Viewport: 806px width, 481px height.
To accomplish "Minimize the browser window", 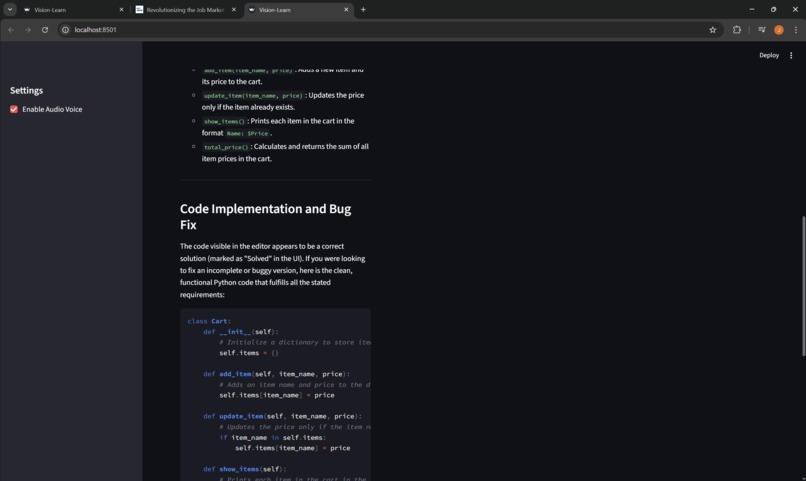I will 752,9.
